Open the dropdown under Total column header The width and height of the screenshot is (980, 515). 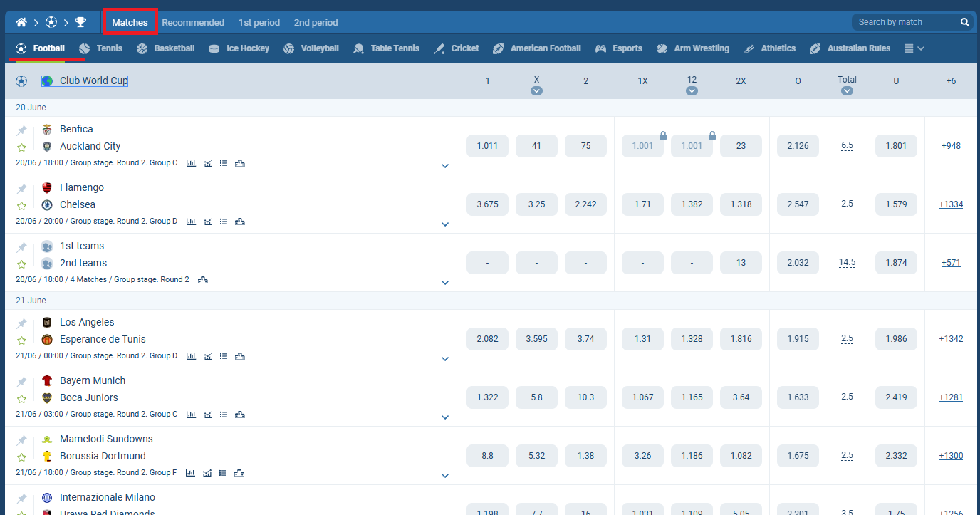[847, 90]
